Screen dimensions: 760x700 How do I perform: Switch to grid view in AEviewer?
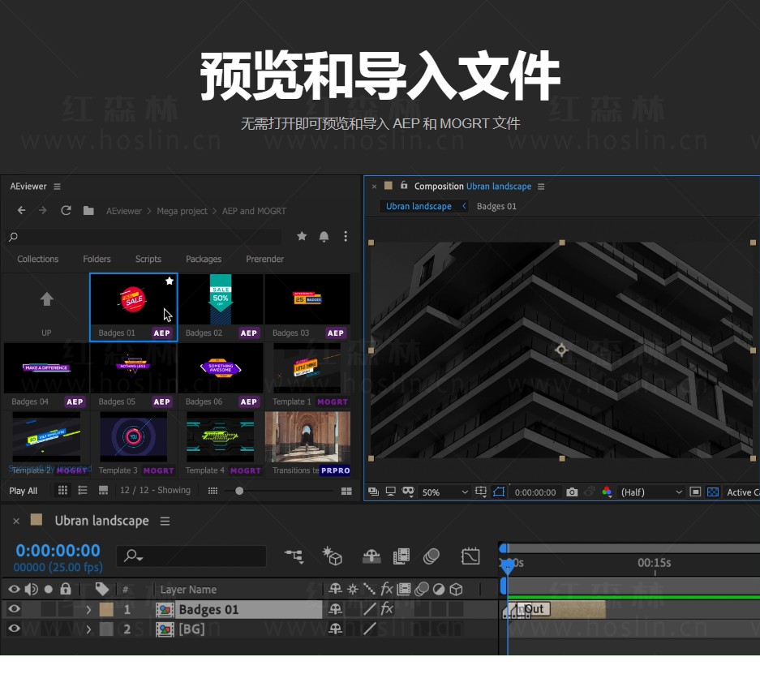pyautogui.click(x=62, y=490)
